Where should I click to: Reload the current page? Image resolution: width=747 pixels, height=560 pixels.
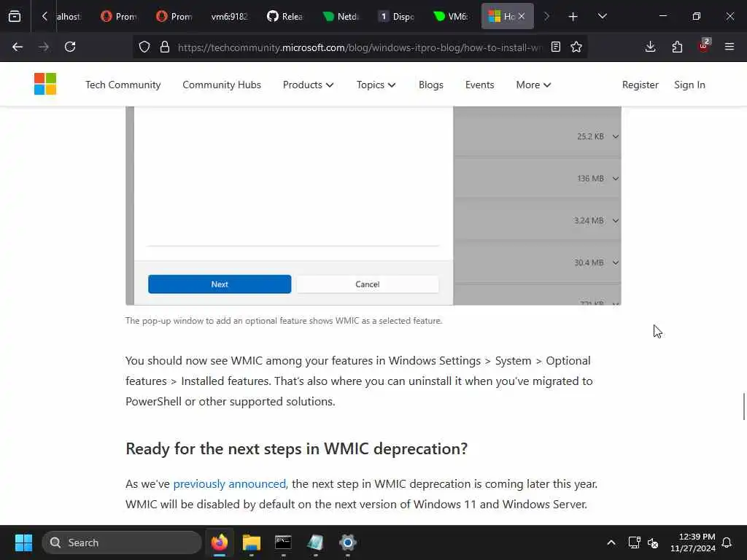70,47
